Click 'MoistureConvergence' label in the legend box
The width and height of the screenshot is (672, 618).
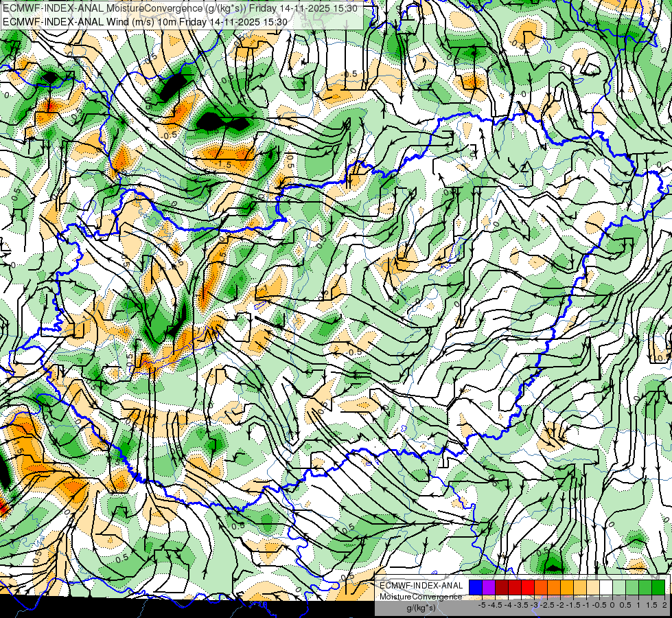tap(421, 597)
